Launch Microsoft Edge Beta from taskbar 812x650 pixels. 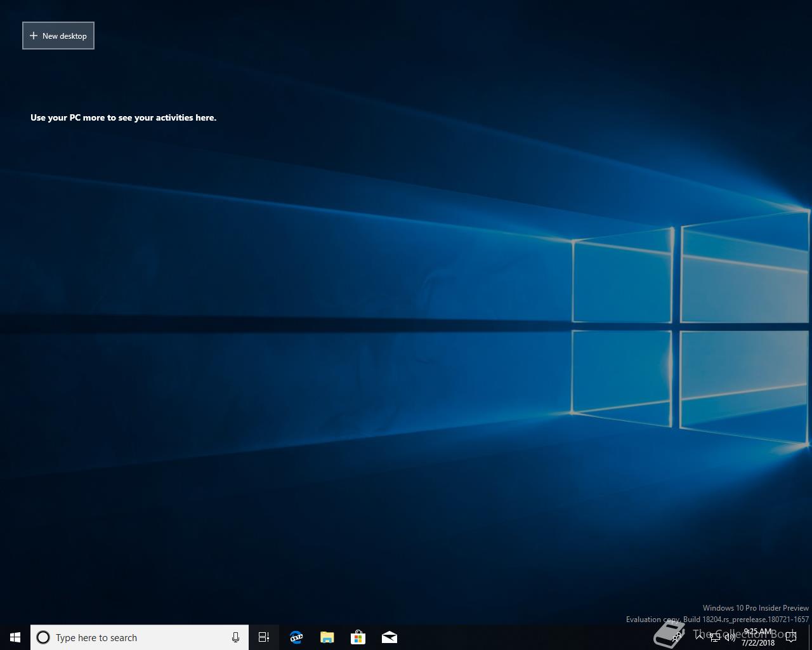296,637
